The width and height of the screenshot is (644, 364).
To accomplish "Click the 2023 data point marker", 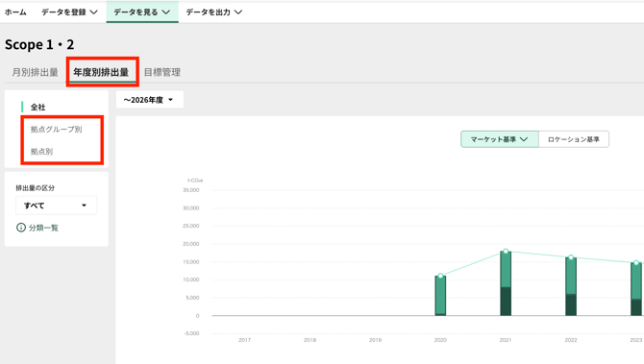I will 636,262.
